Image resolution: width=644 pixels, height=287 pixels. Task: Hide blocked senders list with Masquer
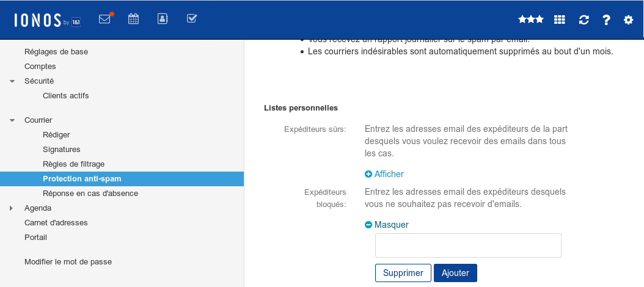[x=386, y=225]
